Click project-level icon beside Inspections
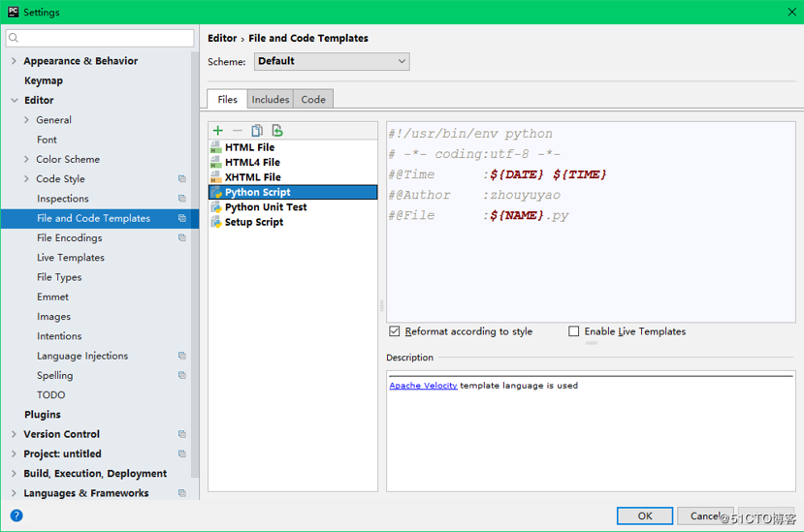Viewport: 804px width, 532px height. (x=182, y=199)
